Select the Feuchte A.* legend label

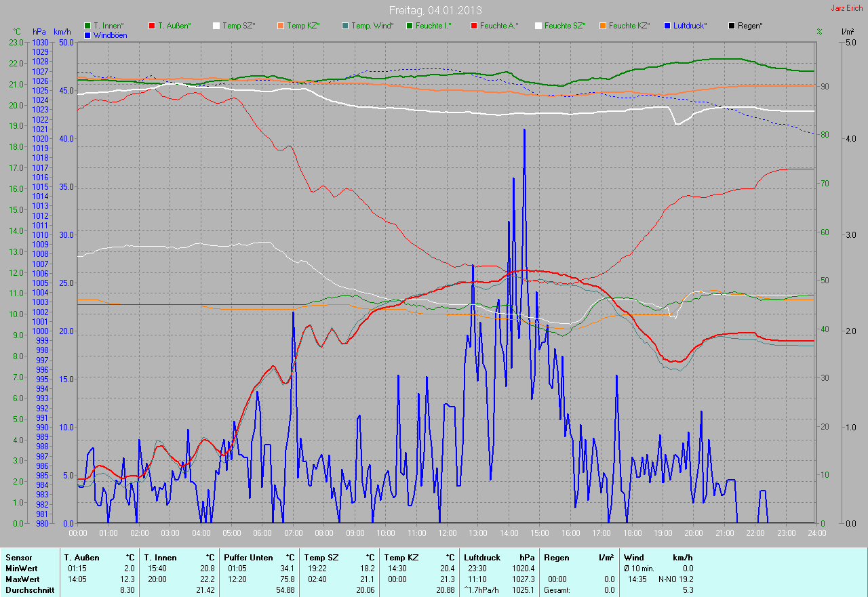(x=499, y=26)
